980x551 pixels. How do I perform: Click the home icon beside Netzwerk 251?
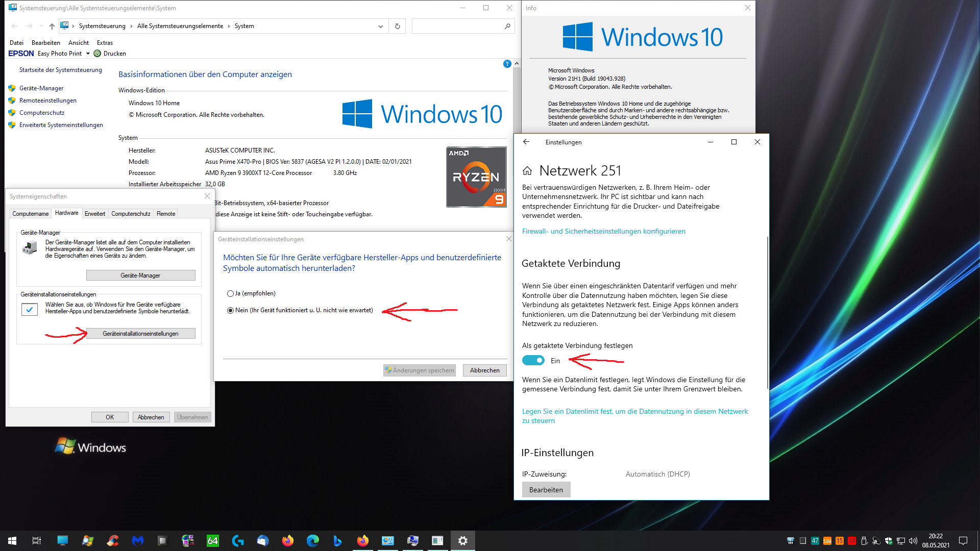[527, 170]
